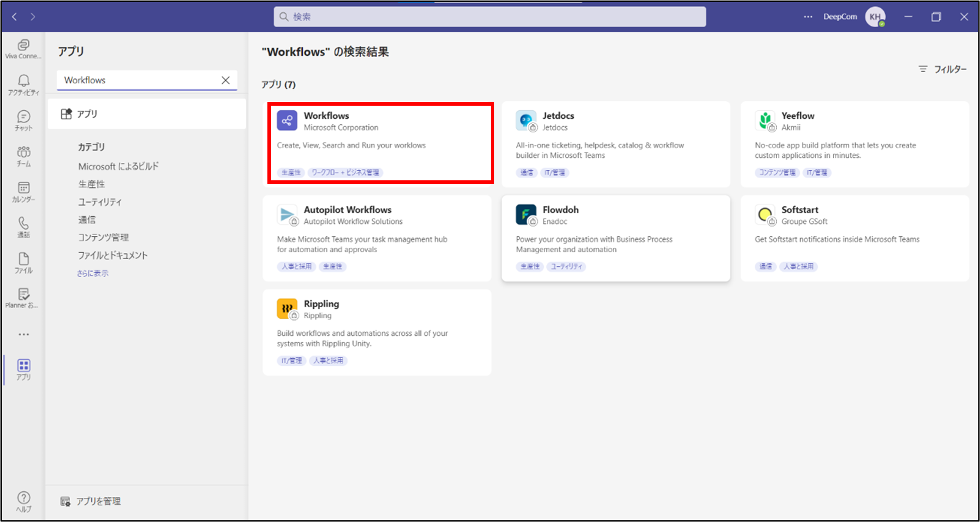
Task: Select the 通信 category
Action: click(87, 219)
